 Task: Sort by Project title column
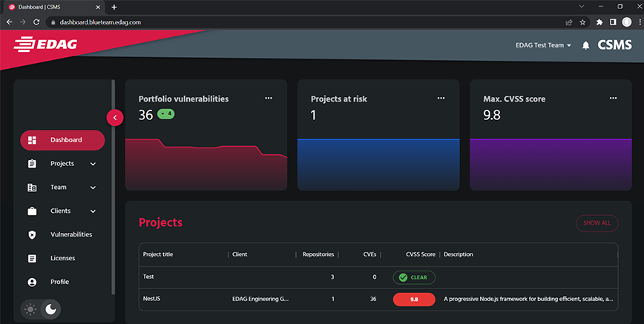158,254
